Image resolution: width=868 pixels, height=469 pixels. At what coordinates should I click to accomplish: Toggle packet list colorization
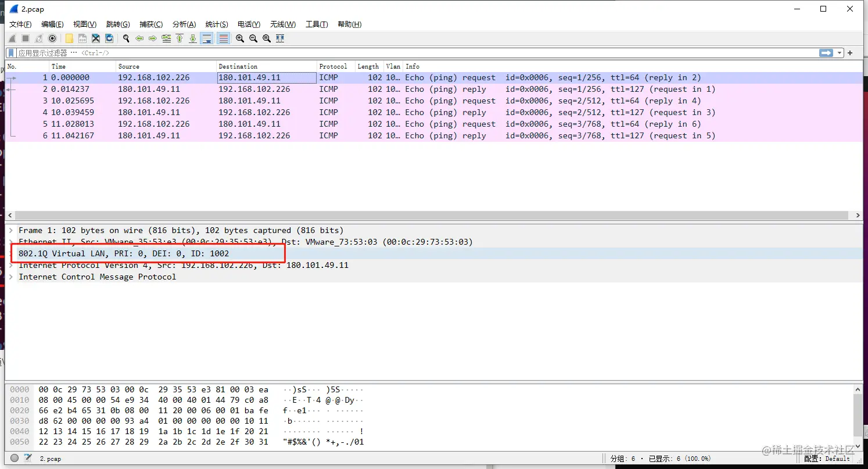coord(223,38)
